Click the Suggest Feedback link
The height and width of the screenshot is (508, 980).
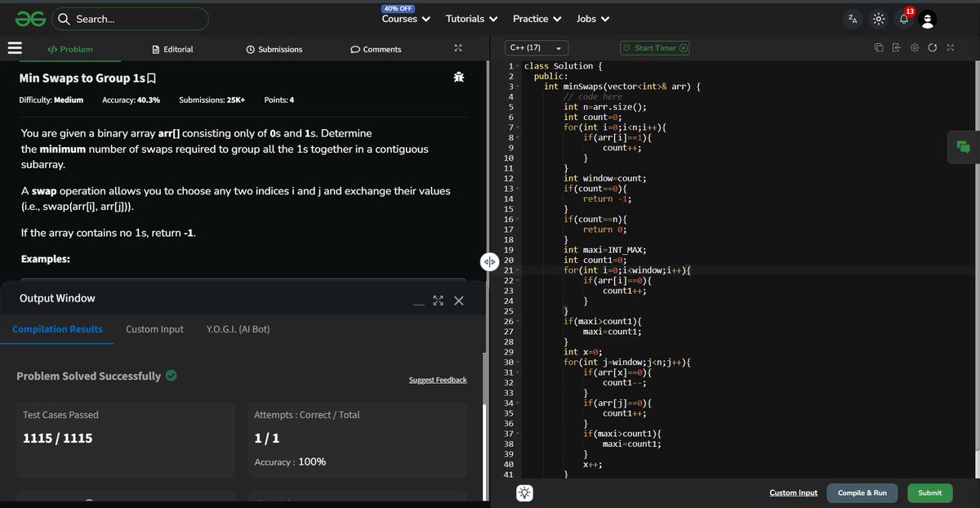(439, 380)
